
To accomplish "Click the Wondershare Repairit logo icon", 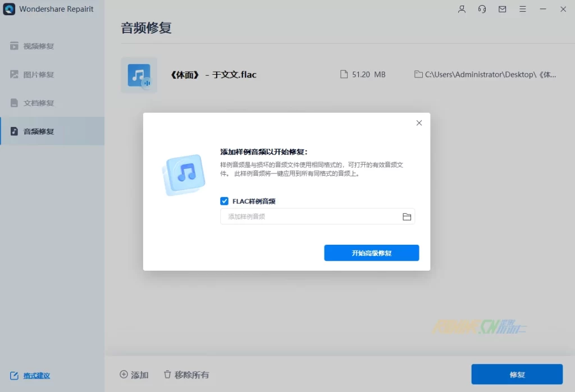I will pyautogui.click(x=9, y=9).
